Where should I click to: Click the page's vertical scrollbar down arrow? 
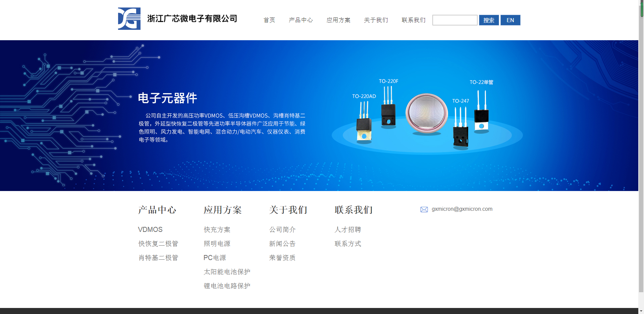coord(641,311)
